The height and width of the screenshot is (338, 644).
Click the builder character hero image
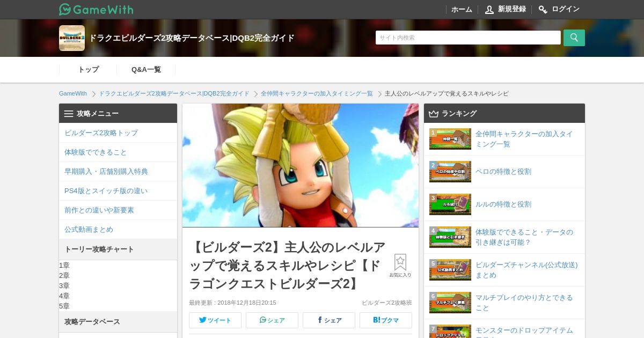[x=301, y=165]
